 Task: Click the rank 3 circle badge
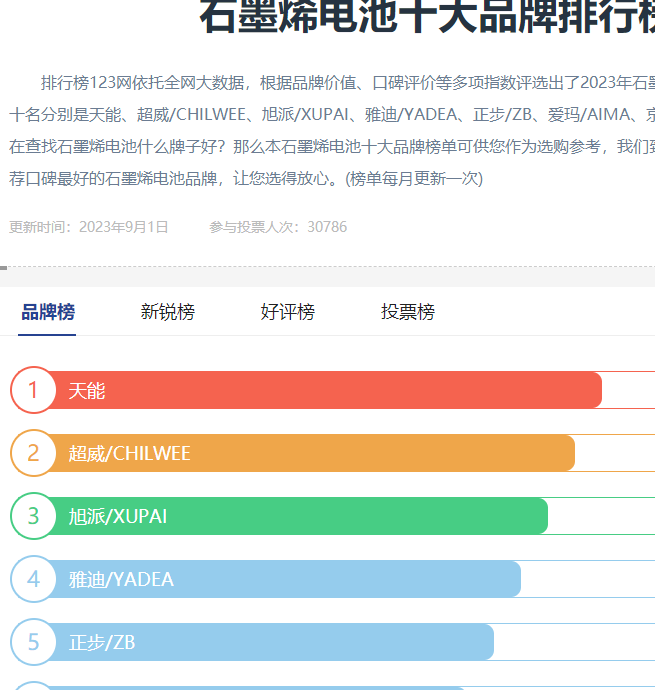click(33, 516)
